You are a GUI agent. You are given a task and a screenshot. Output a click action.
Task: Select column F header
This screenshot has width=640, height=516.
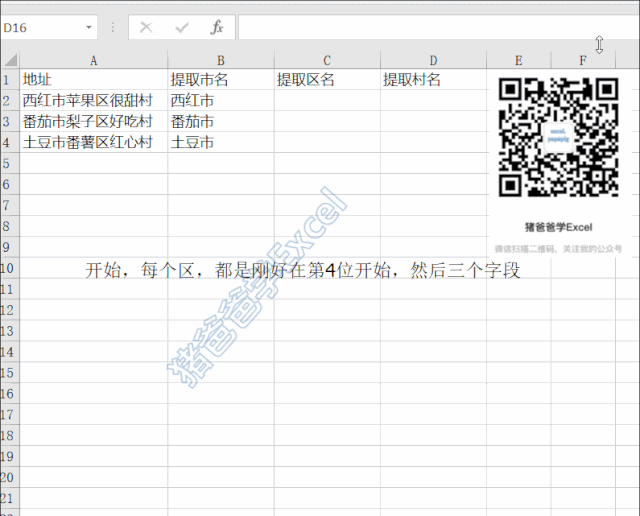pos(583,60)
